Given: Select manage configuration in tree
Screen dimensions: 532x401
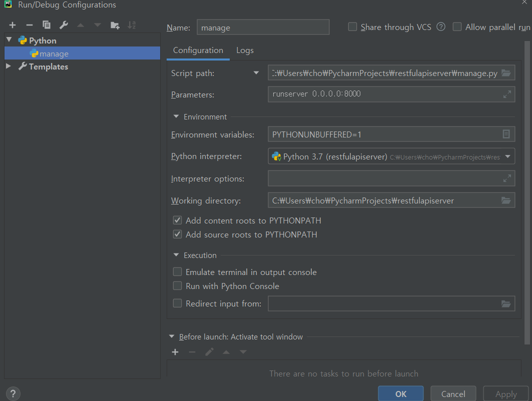Looking at the screenshot, I should [x=82, y=53].
